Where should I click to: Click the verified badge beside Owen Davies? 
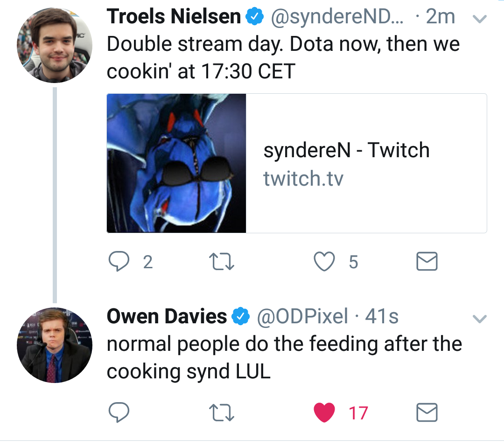240,317
